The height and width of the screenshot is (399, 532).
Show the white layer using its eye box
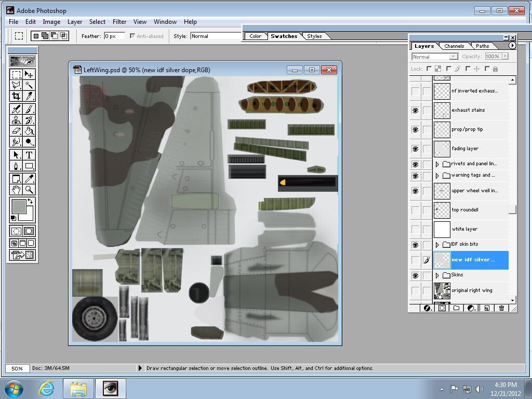click(x=415, y=229)
